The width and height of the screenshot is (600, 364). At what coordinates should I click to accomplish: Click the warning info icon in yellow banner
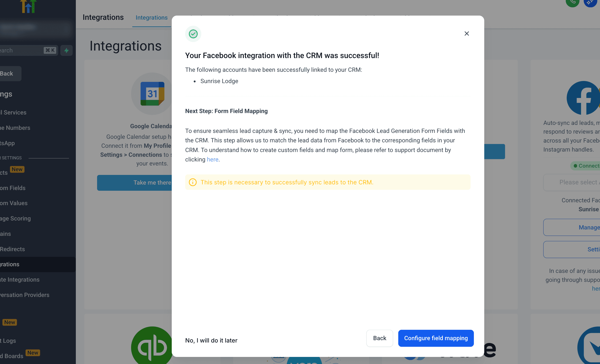tap(193, 182)
